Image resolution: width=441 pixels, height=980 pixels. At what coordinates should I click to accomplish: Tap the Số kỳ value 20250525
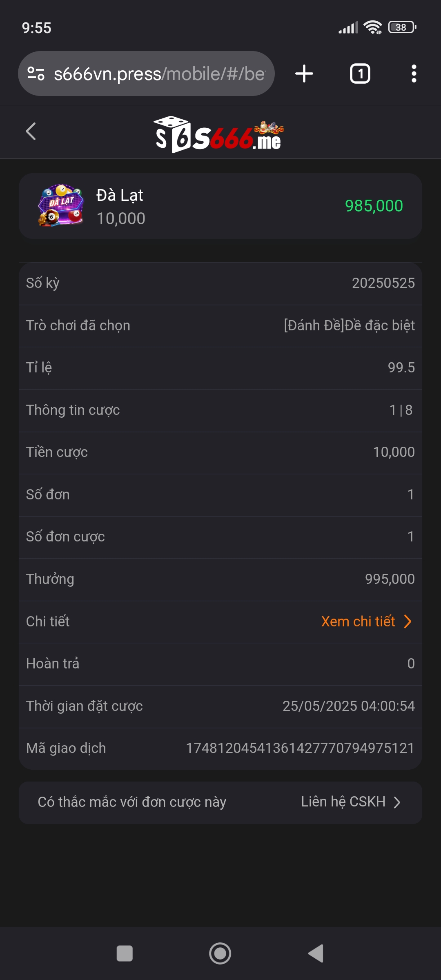[x=383, y=283]
